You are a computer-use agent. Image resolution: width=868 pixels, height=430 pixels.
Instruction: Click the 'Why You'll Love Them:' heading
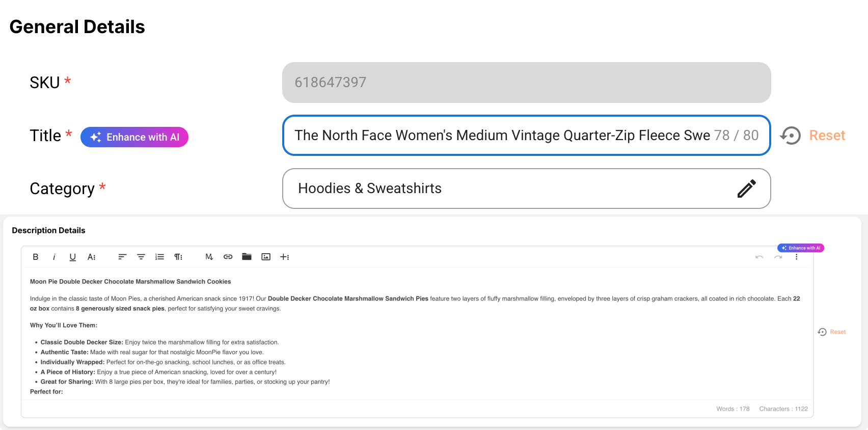point(64,325)
